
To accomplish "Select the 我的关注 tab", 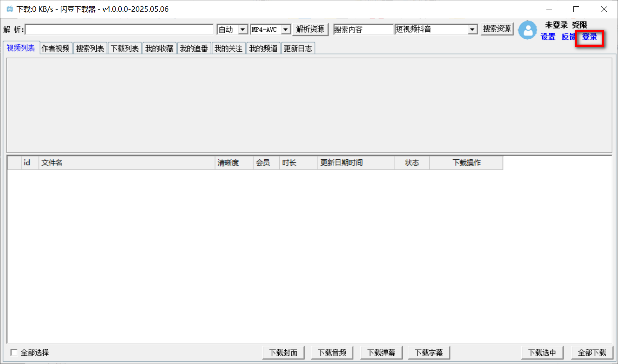I will point(229,49).
